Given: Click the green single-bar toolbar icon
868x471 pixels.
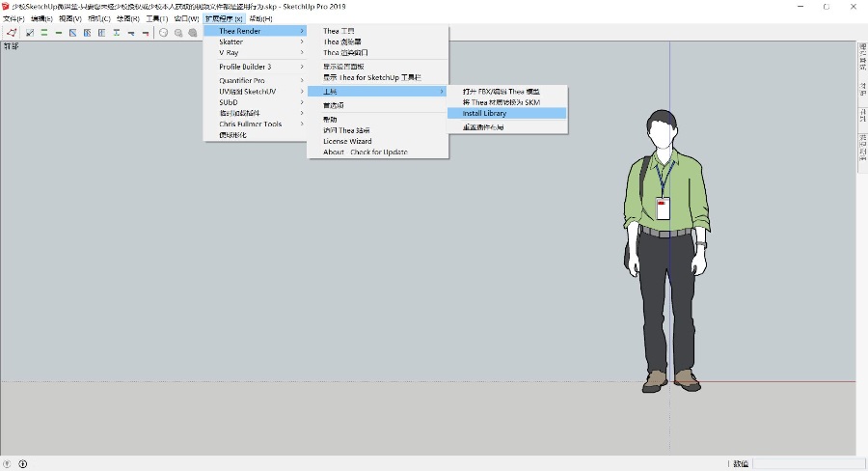Looking at the screenshot, I should (x=59, y=33).
